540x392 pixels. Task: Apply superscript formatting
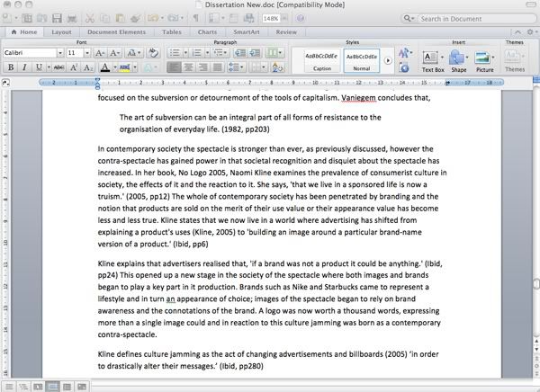(x=74, y=67)
